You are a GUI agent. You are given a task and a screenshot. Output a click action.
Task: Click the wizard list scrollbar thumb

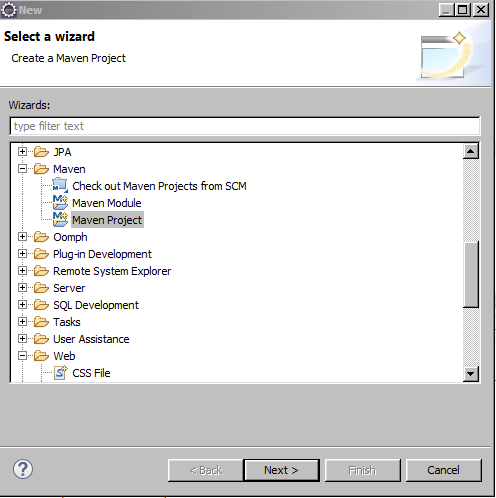pyautogui.click(x=471, y=274)
